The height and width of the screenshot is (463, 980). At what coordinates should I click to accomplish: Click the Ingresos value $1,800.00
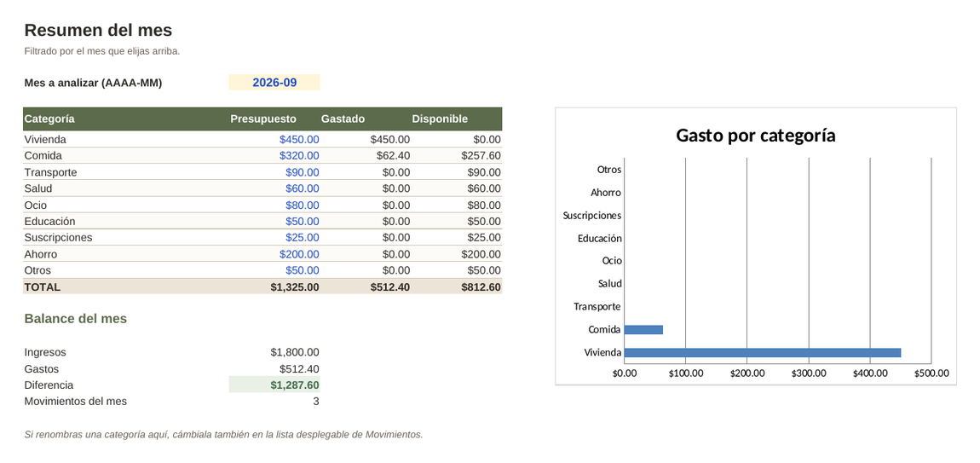(294, 352)
